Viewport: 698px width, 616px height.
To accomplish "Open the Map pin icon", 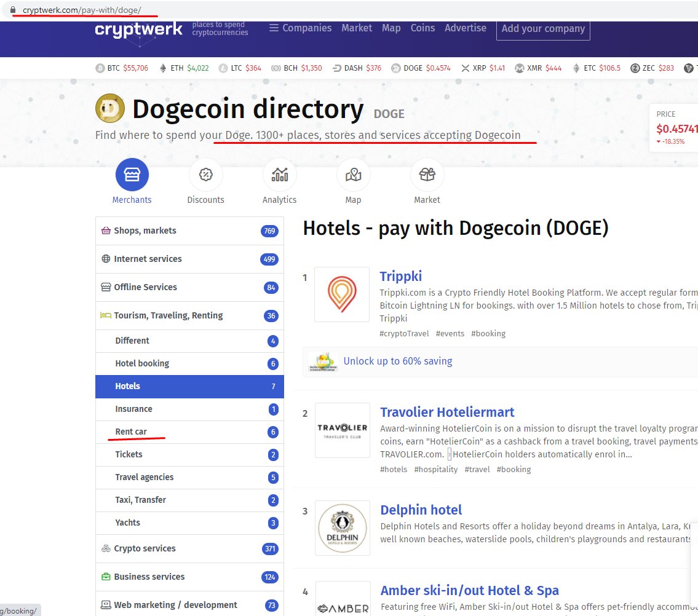I will [x=353, y=175].
